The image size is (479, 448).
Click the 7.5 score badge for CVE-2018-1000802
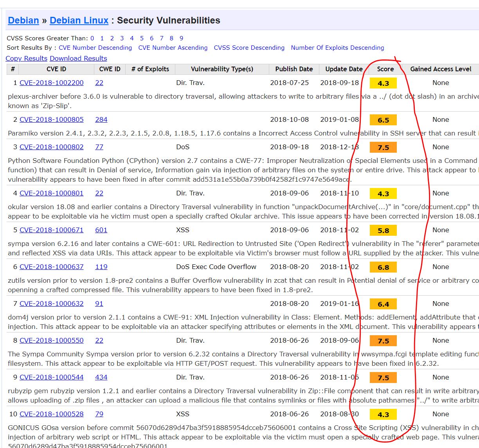383,147
